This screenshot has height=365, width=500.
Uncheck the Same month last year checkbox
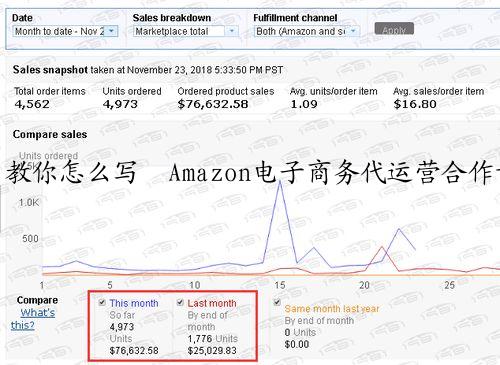277,302
